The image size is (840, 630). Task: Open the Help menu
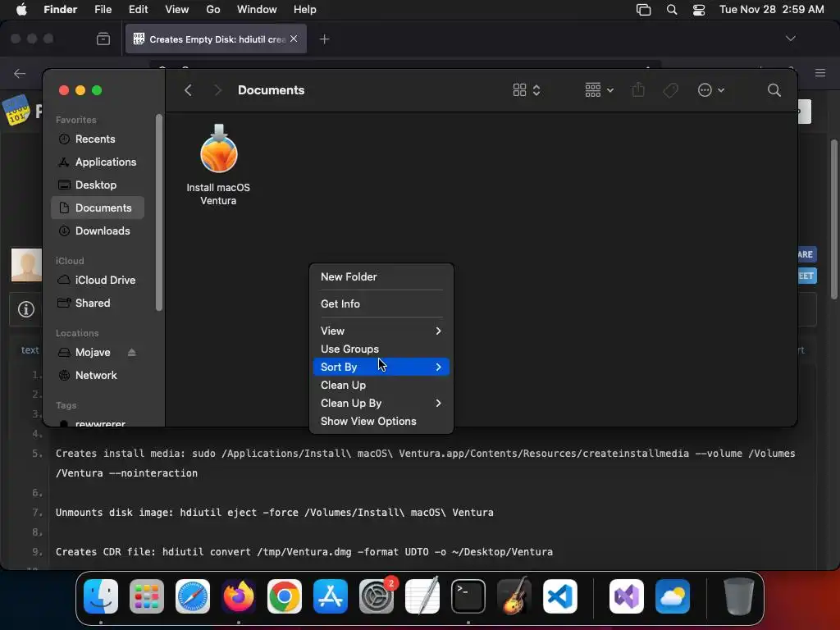(305, 10)
